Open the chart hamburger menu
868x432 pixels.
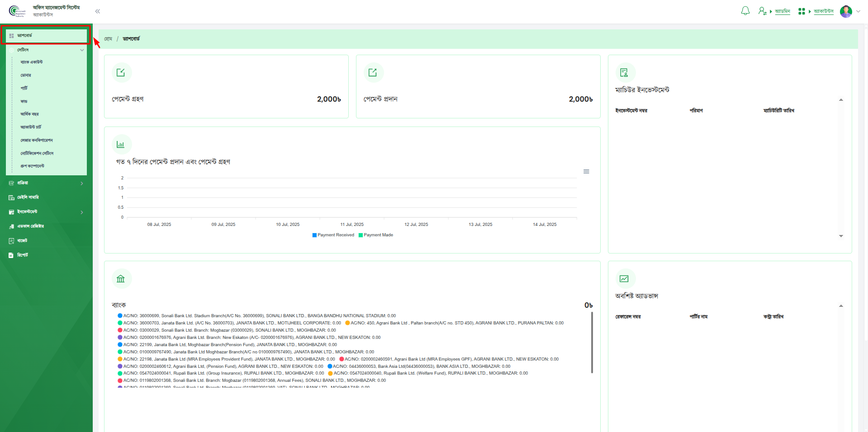pyautogui.click(x=586, y=171)
